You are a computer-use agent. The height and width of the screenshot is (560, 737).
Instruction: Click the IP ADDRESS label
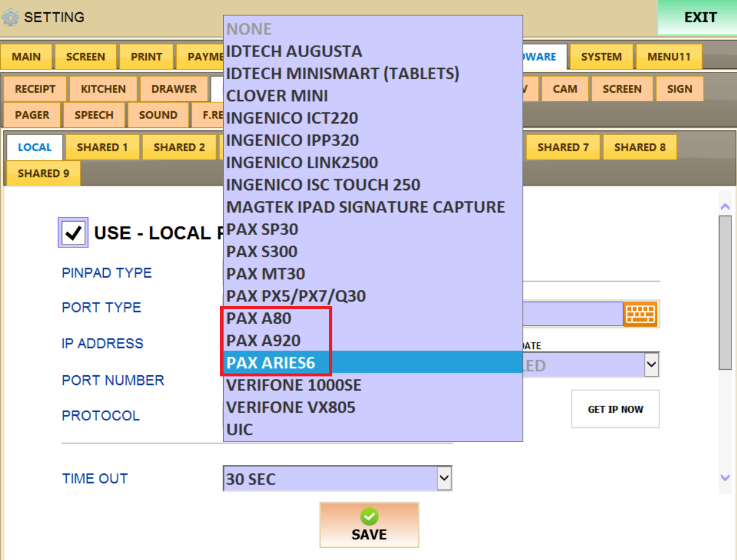103,343
